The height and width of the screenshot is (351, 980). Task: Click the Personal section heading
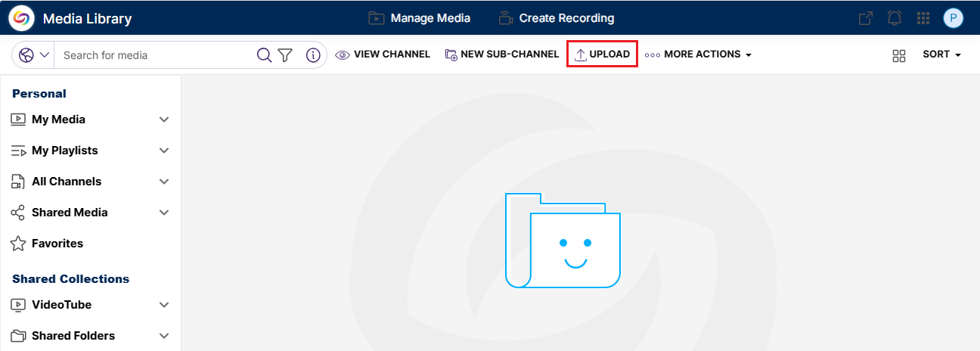coord(39,94)
